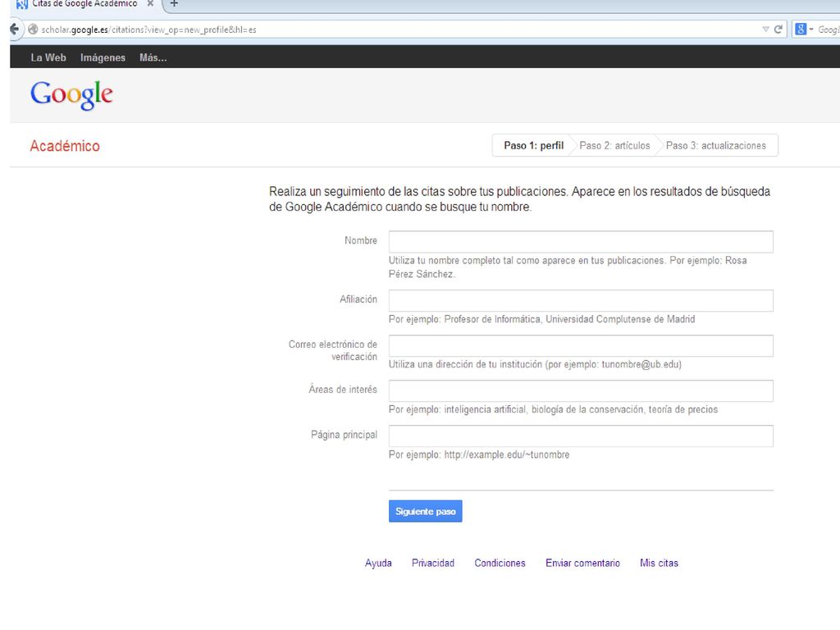Go to the Mis citas link

659,563
